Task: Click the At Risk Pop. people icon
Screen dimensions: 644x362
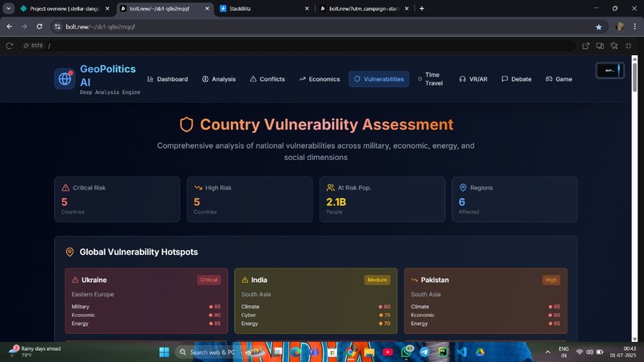Action: (330, 187)
